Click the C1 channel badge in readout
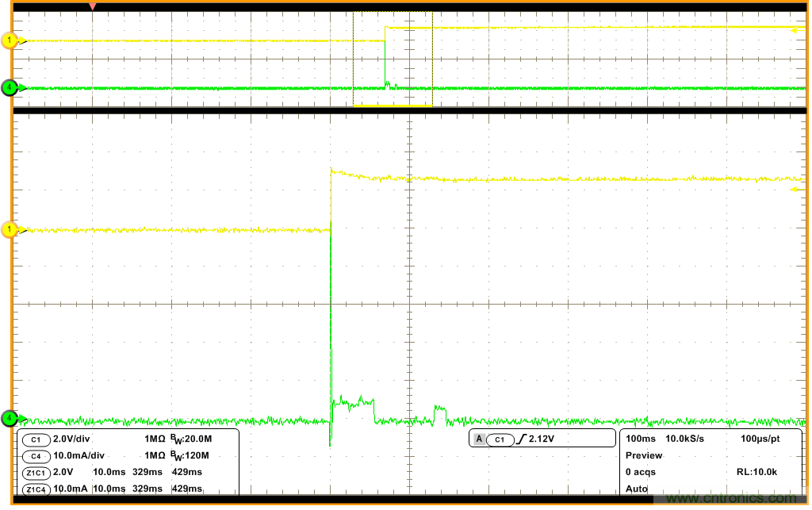Viewport: 812px width, 510px height. [x=36, y=439]
